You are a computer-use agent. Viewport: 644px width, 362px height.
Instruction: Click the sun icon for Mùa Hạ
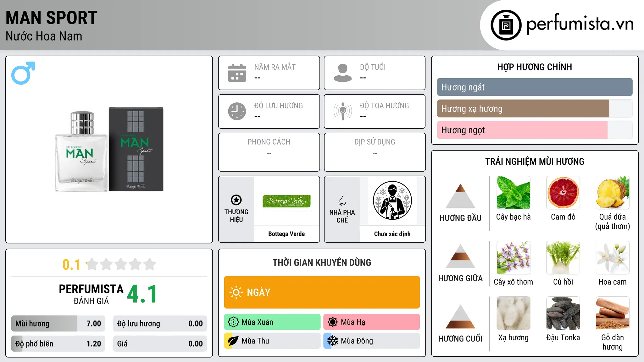333,322
